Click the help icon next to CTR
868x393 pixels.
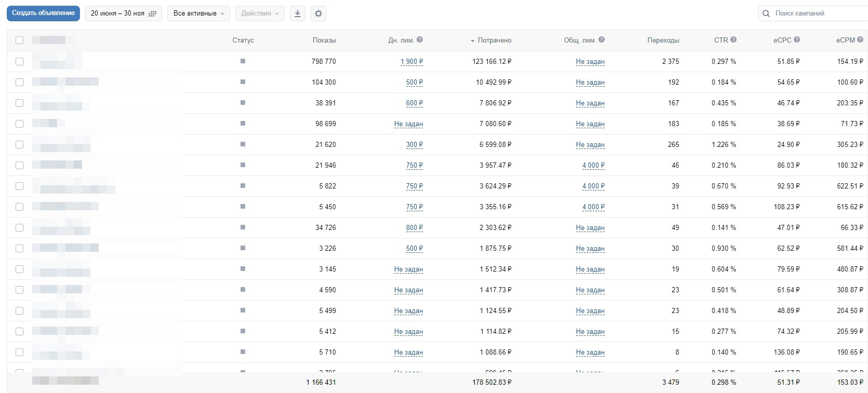tap(733, 39)
